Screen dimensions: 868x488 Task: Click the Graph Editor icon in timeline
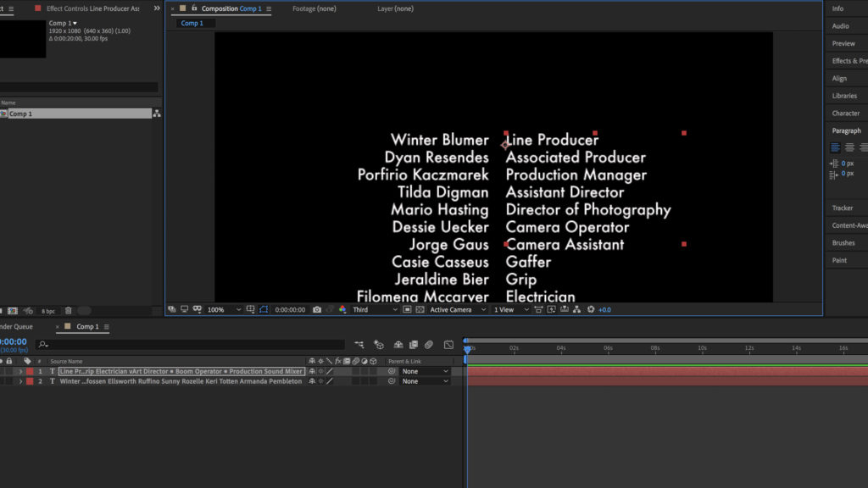pos(448,345)
